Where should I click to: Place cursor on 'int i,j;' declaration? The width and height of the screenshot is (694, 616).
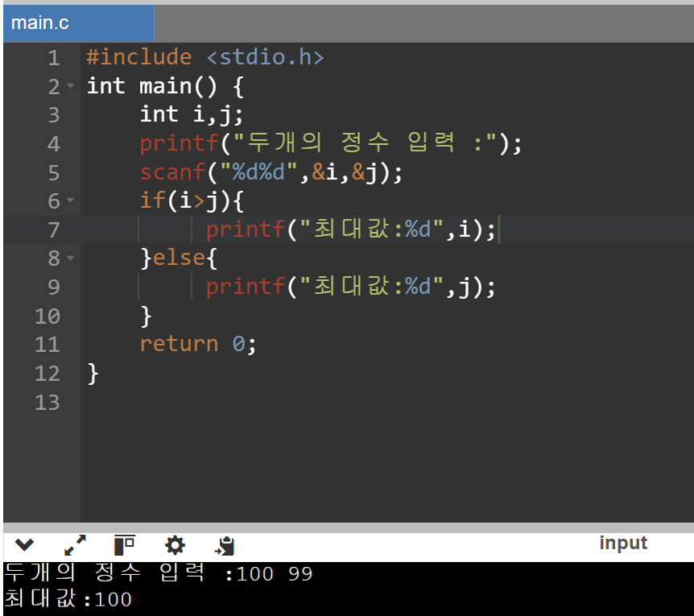click(192, 114)
